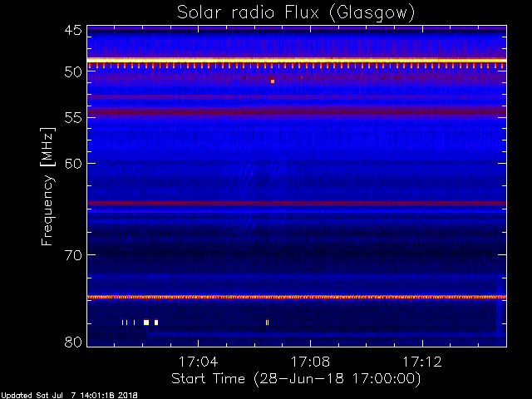The width and height of the screenshot is (532, 399).
Task: Click the '17:08' time axis label
Action: (x=310, y=362)
